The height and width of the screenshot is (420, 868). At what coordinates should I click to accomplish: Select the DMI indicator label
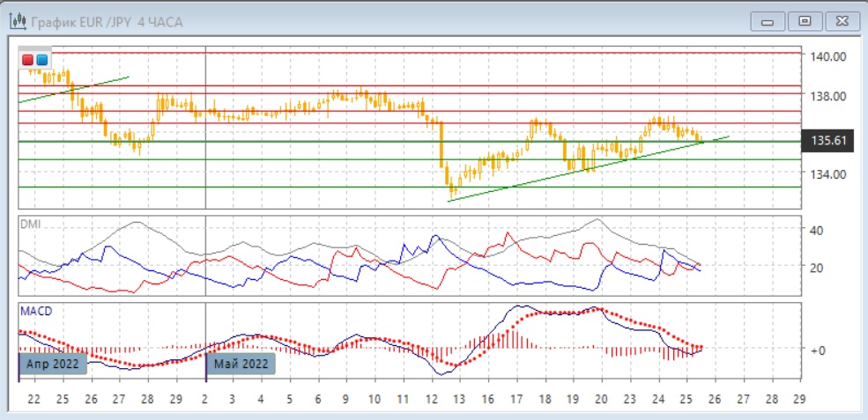tap(30, 224)
